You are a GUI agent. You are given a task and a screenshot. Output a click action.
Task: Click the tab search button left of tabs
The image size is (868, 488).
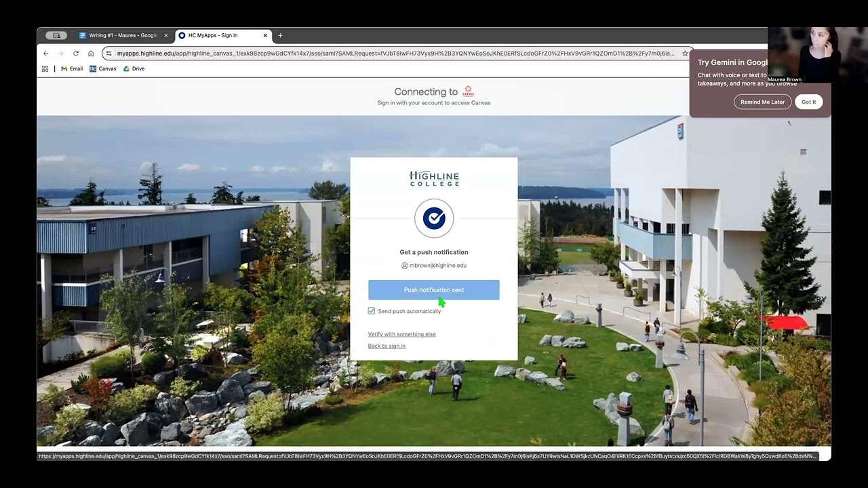click(56, 35)
